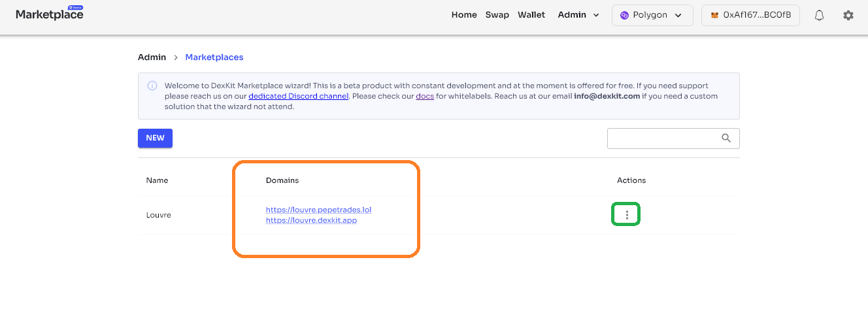This screenshot has width=868, height=328.
Task: Go to the Home menu item
Action: [x=464, y=15]
